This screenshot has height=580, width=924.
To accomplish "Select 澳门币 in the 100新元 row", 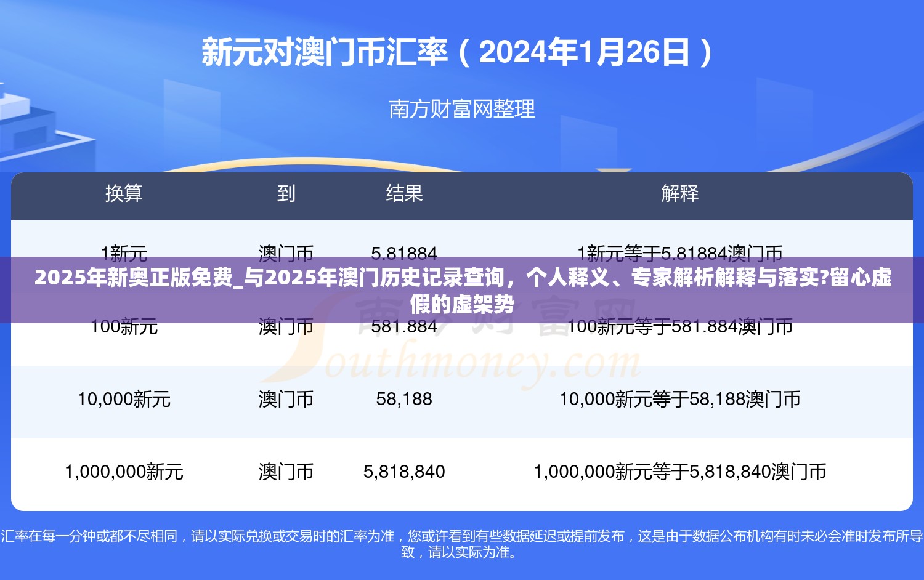I will coord(286,327).
